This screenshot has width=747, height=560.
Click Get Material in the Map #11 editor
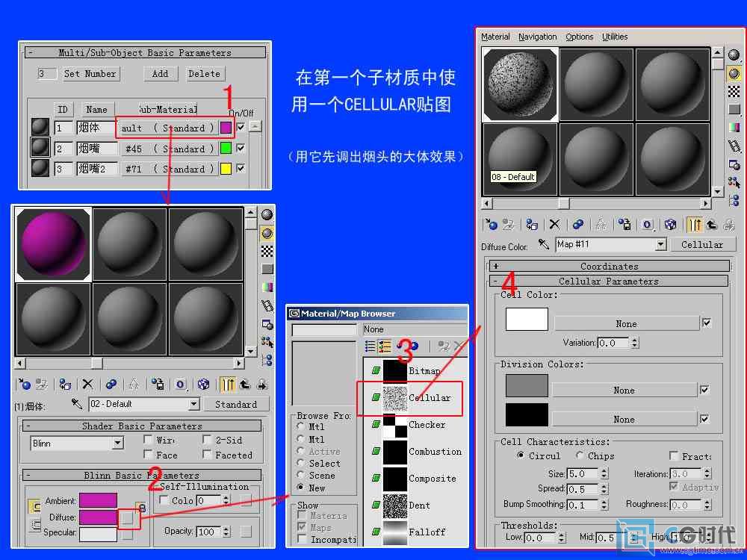490,224
